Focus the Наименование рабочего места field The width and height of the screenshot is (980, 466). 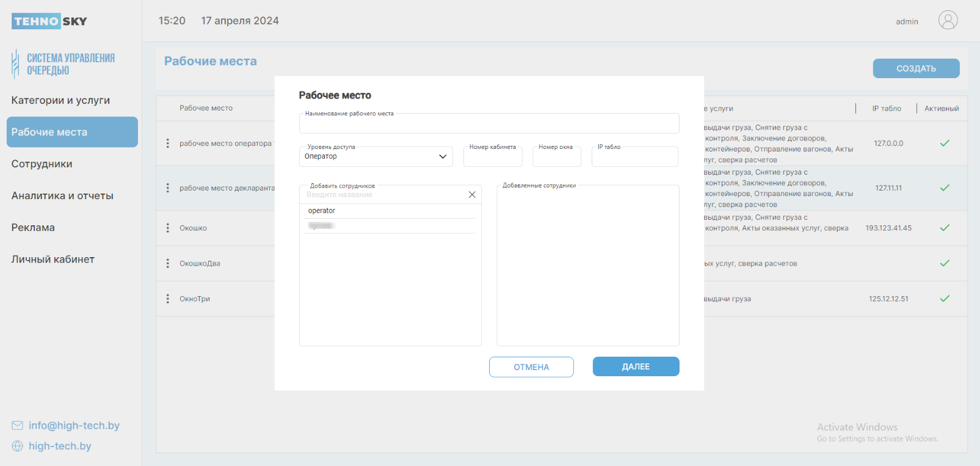click(x=488, y=125)
